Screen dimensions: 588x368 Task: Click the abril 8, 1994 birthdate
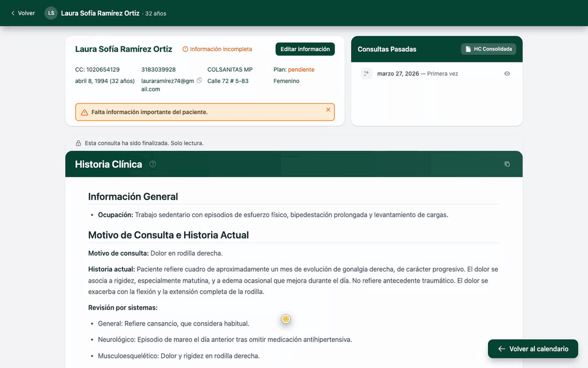[x=105, y=81]
